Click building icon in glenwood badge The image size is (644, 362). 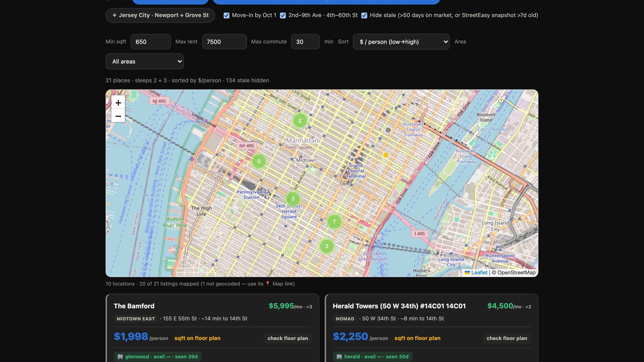tap(120, 357)
